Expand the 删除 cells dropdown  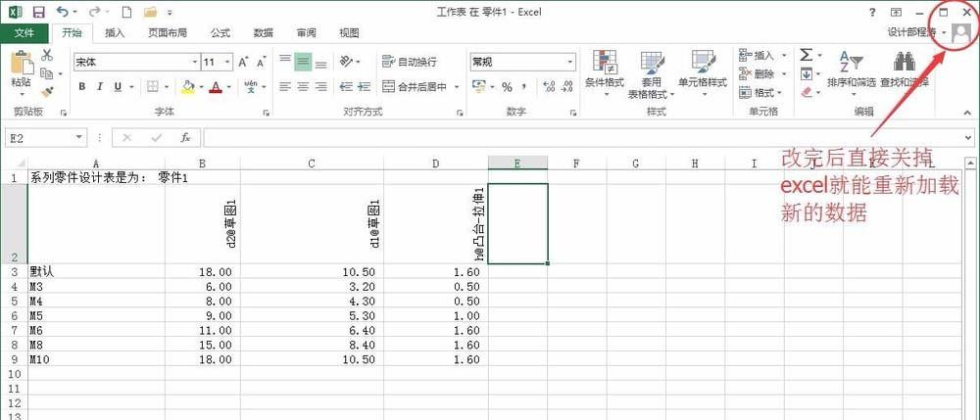(x=784, y=73)
